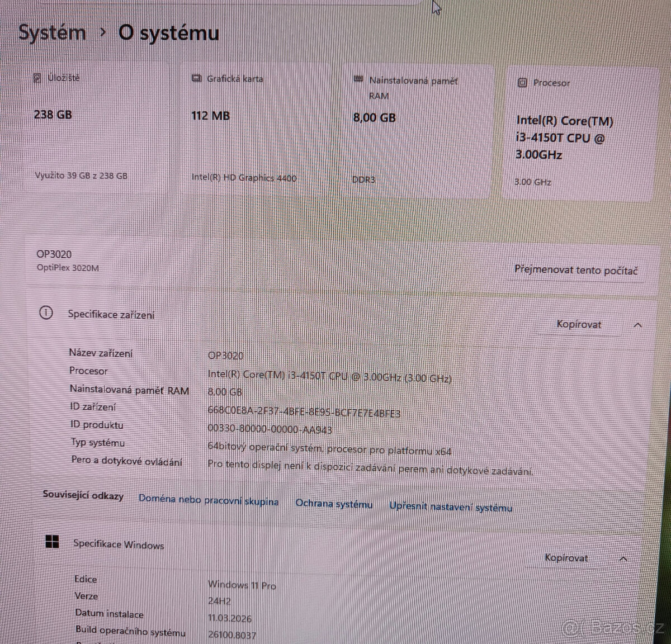This screenshot has width=671, height=644.
Task: Click the info icon beside Specifikace zařízení
Action: pyautogui.click(x=46, y=313)
